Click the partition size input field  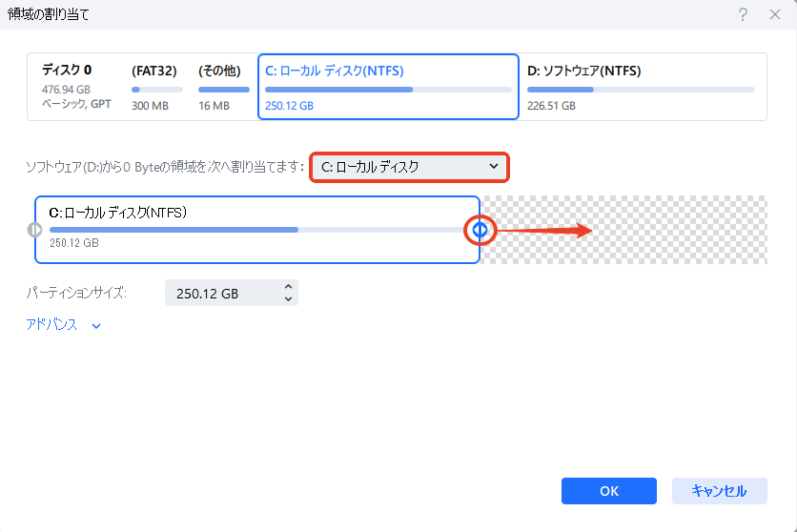[219, 294]
